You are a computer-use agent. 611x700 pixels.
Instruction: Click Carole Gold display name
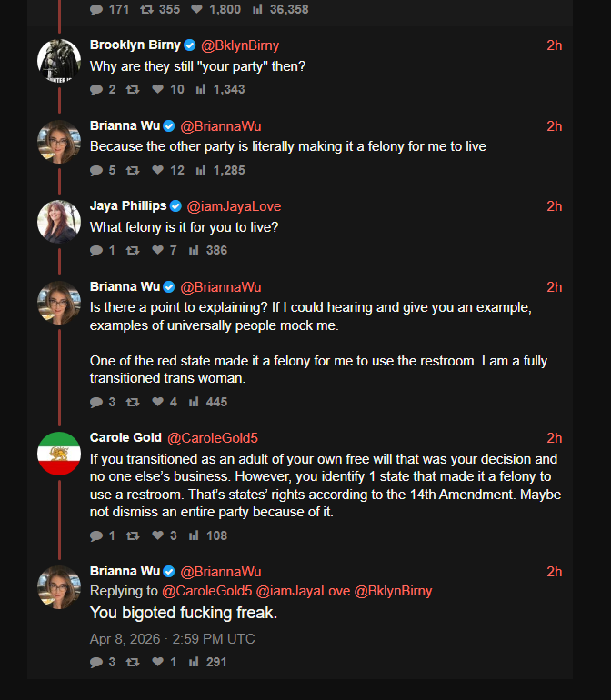pyautogui.click(x=125, y=437)
